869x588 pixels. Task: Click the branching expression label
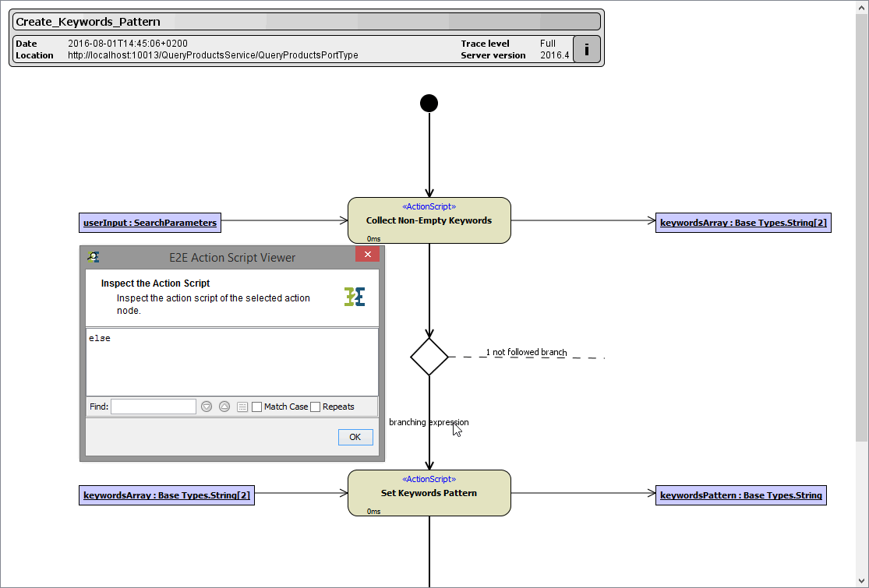(x=428, y=421)
